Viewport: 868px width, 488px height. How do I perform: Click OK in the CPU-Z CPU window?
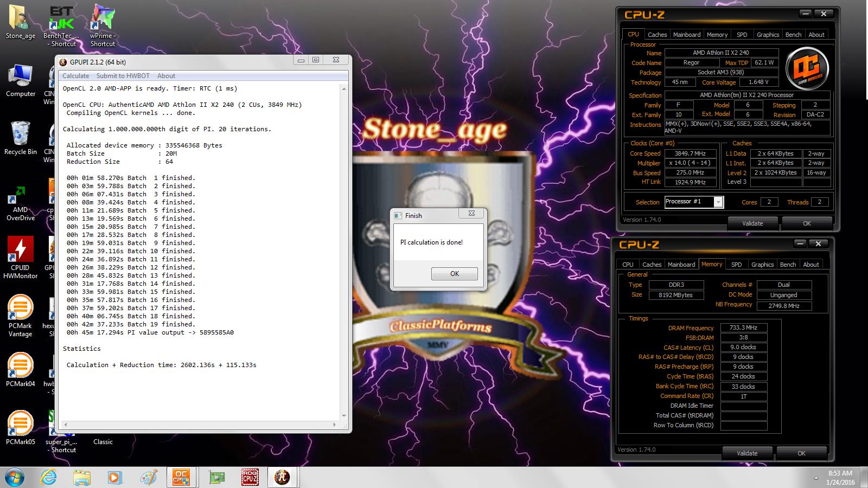click(x=807, y=223)
